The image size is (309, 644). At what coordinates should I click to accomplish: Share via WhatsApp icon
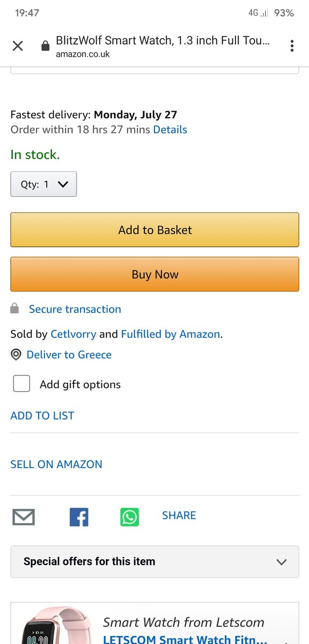point(129,517)
